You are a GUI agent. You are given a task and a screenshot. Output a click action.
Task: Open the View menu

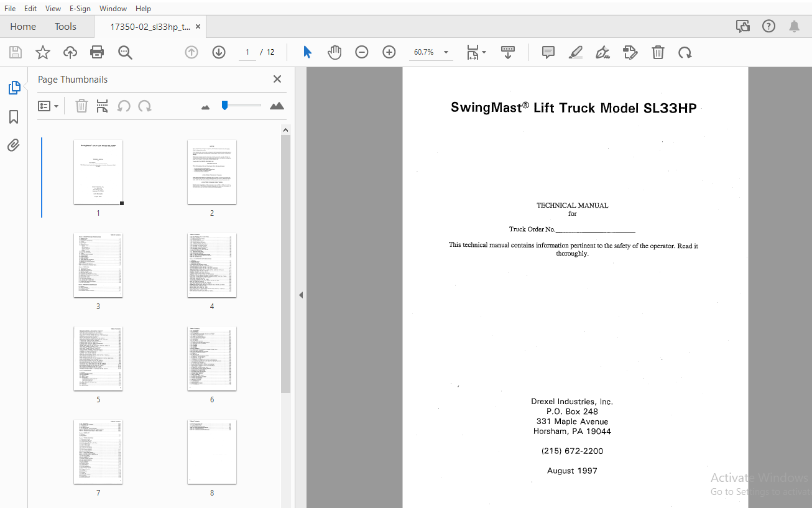click(53, 8)
